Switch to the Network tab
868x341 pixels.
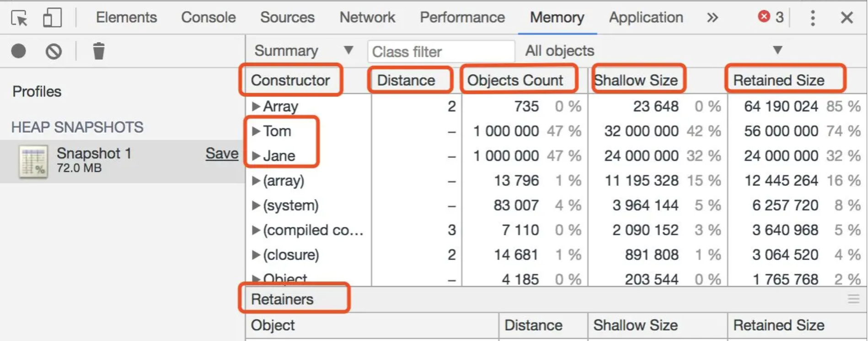tap(367, 17)
